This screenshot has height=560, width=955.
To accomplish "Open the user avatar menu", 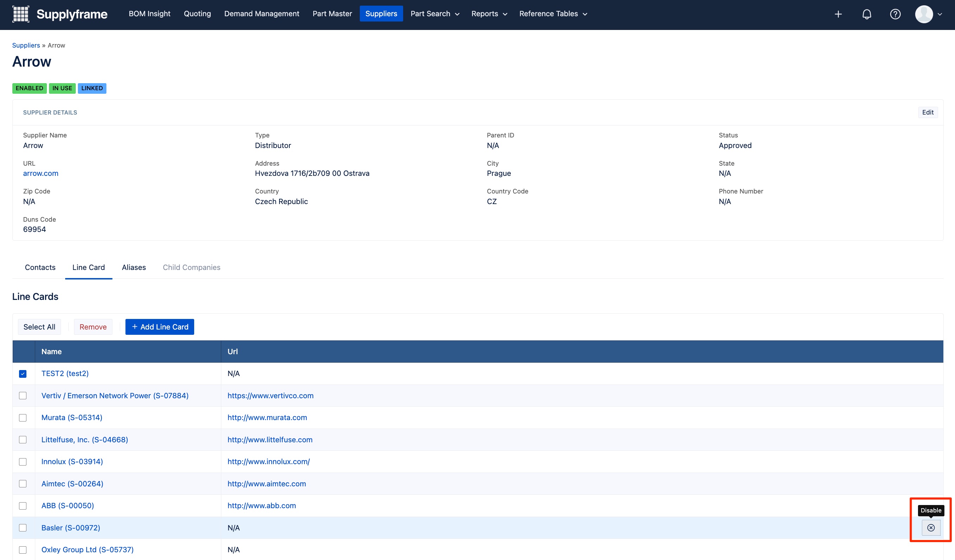I will point(924,14).
